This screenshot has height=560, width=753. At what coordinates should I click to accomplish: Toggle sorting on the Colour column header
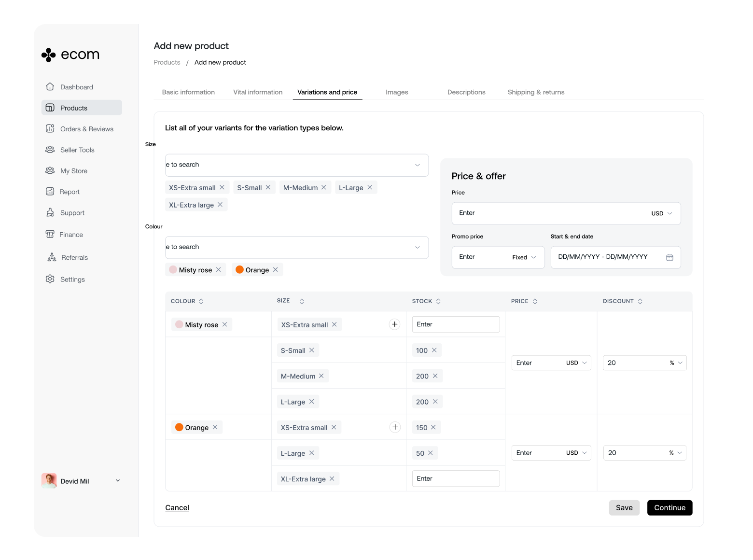[x=201, y=301]
